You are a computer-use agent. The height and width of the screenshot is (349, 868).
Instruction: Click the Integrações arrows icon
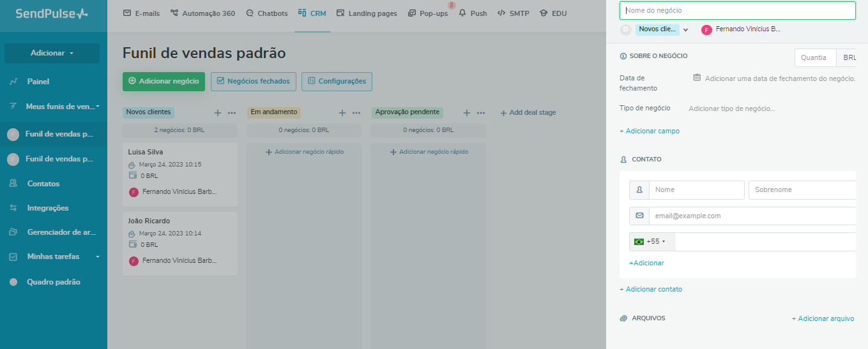click(13, 208)
